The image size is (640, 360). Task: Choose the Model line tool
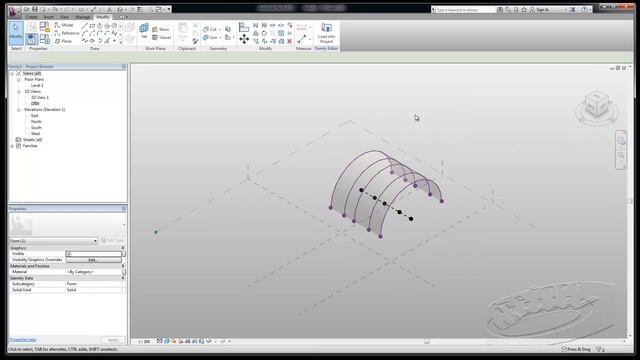click(64, 25)
